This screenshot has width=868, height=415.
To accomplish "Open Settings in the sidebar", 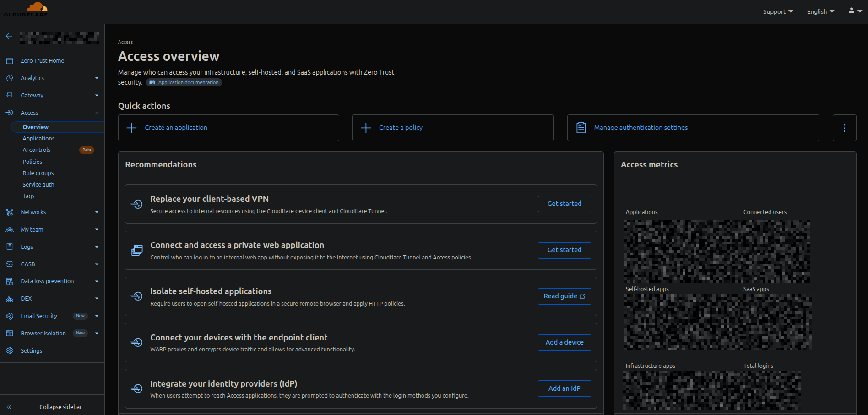I will coord(31,351).
